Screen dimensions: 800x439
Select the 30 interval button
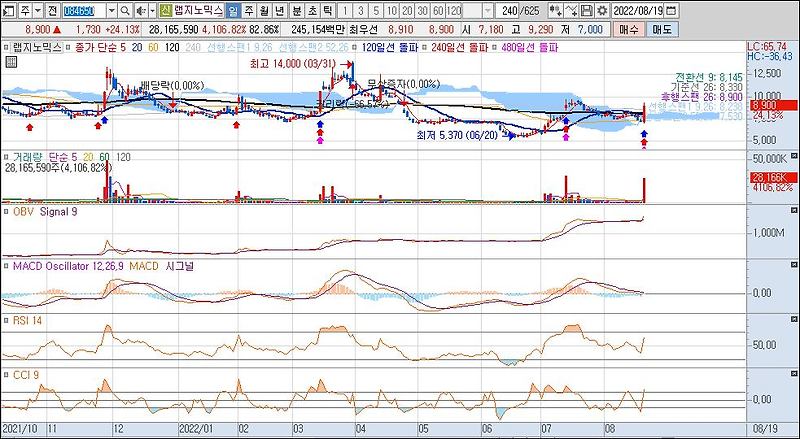pyautogui.click(x=422, y=10)
